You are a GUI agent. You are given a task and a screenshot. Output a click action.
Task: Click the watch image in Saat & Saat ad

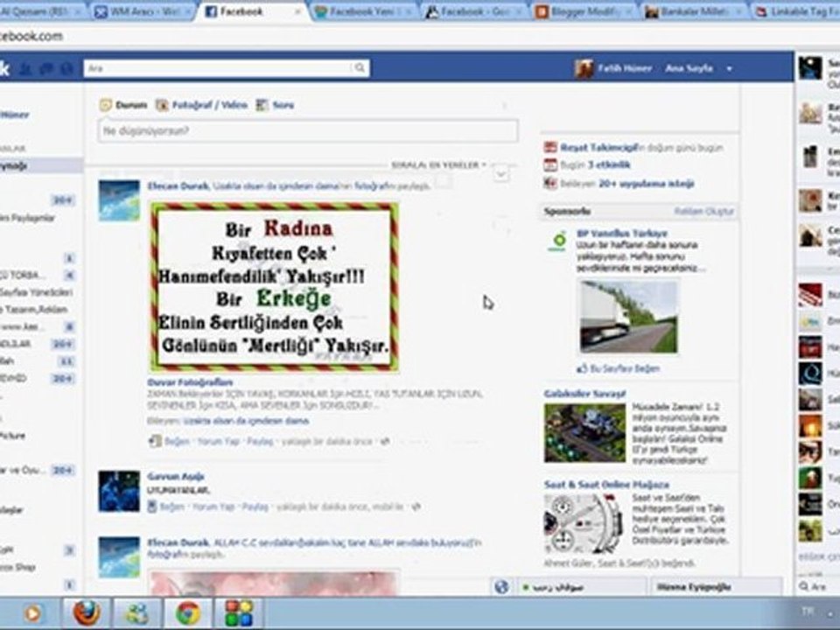point(584,524)
